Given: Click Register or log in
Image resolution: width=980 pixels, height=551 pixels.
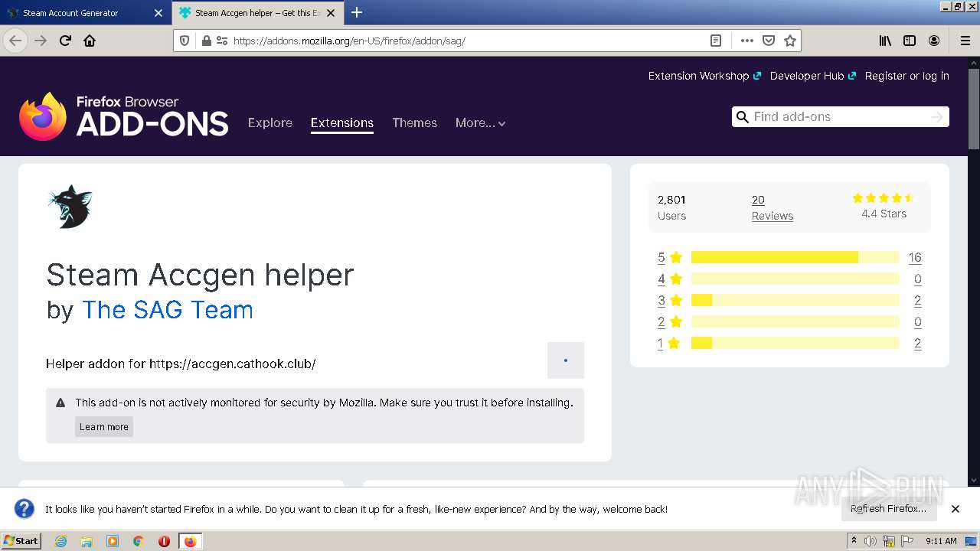Looking at the screenshot, I should [907, 76].
